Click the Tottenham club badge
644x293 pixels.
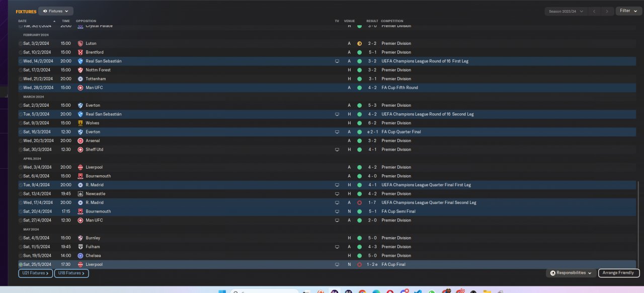(x=80, y=79)
